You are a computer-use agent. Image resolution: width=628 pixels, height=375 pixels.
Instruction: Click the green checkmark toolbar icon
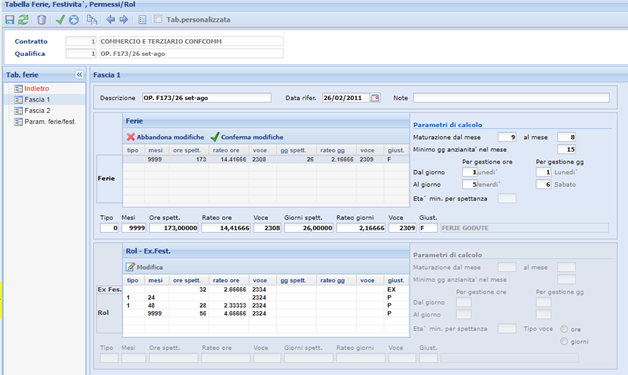[60, 20]
